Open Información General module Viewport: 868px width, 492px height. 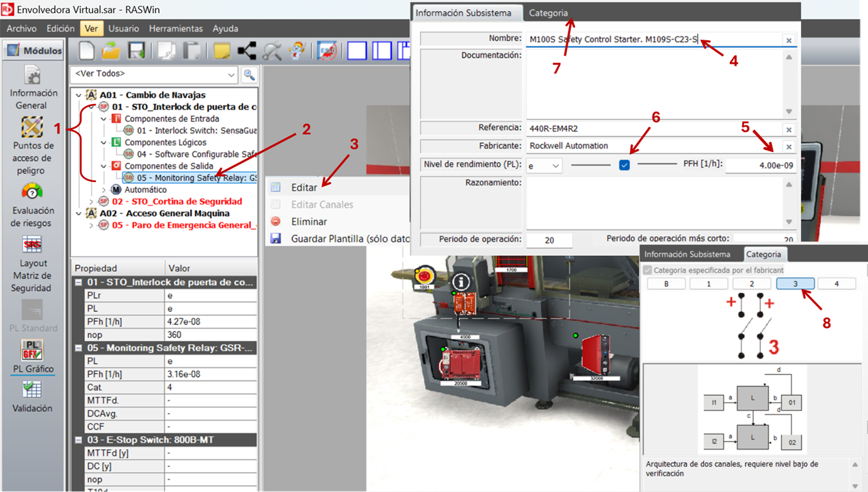32,88
